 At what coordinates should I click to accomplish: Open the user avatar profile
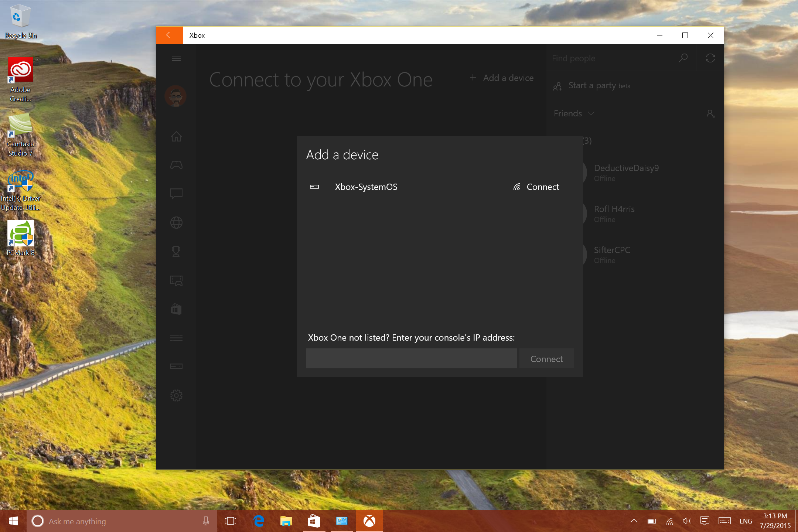[175, 96]
